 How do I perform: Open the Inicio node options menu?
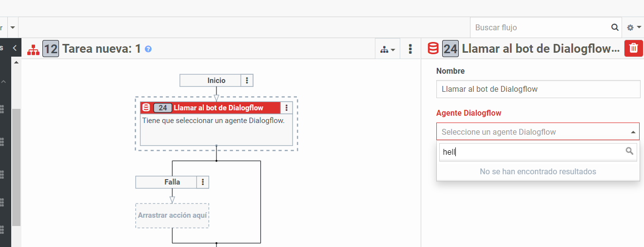click(x=247, y=81)
